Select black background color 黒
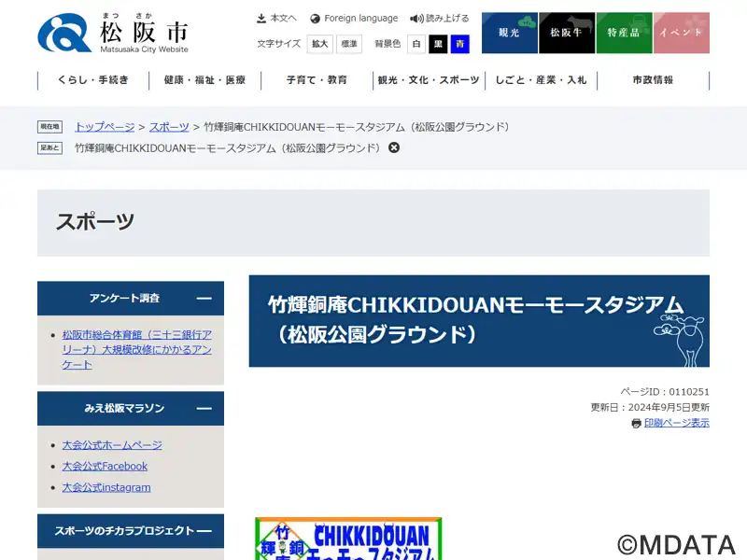The height and width of the screenshot is (560, 747). 438,44
